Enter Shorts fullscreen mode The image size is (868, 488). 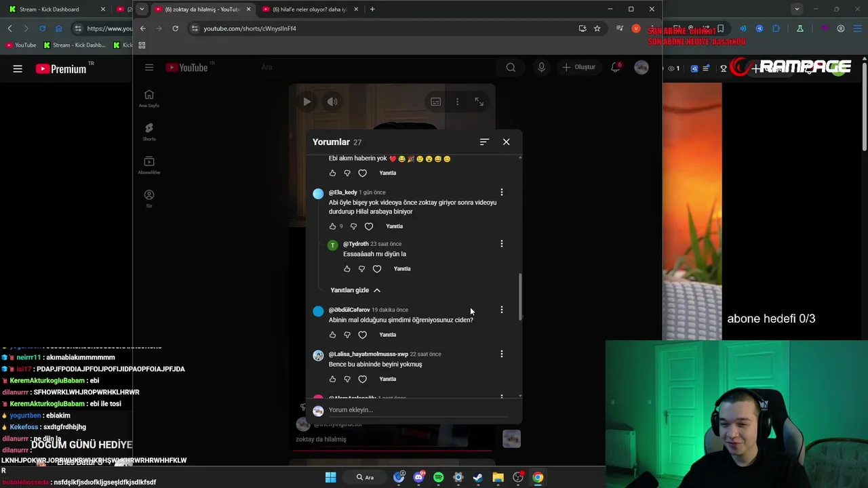point(479,102)
